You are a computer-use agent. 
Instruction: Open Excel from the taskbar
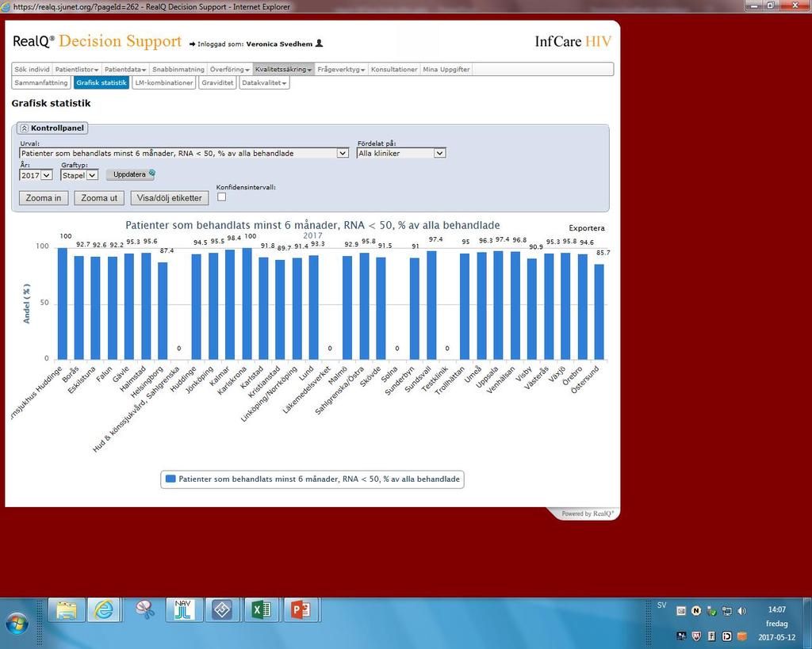pos(262,610)
